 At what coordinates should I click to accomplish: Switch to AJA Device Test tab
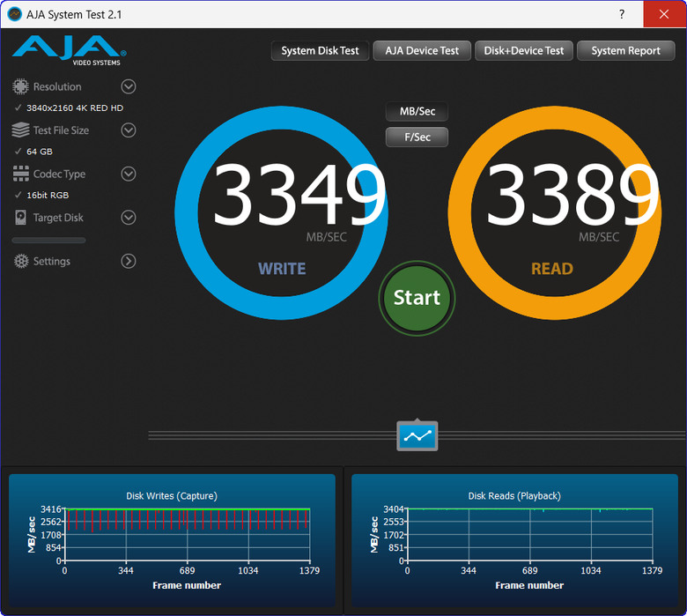[422, 51]
